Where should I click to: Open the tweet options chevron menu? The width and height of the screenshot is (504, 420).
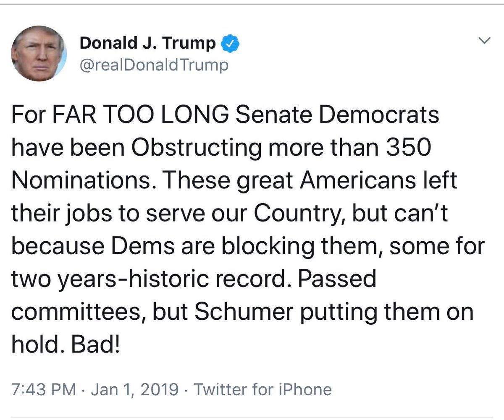(x=485, y=41)
